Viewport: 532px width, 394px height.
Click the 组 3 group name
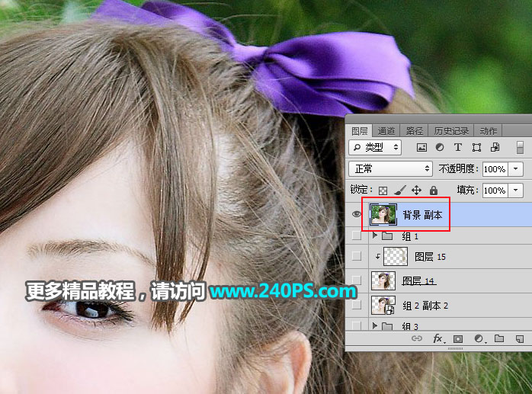pos(410,326)
